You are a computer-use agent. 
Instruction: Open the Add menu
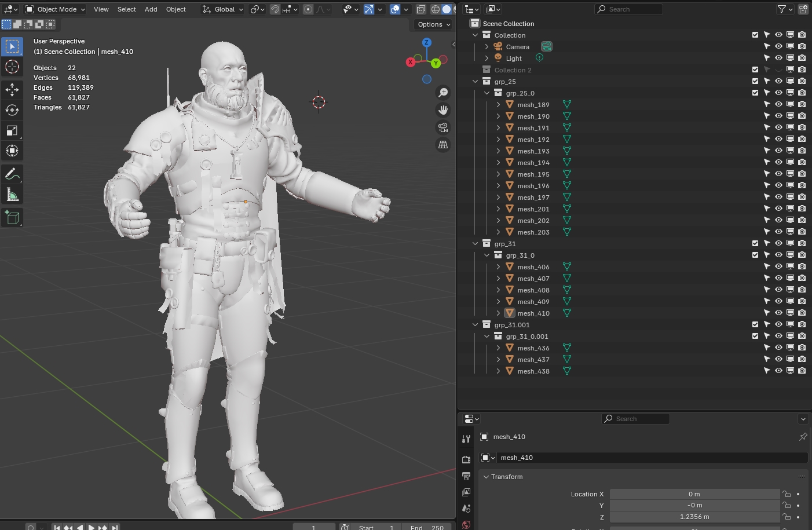[x=151, y=9]
